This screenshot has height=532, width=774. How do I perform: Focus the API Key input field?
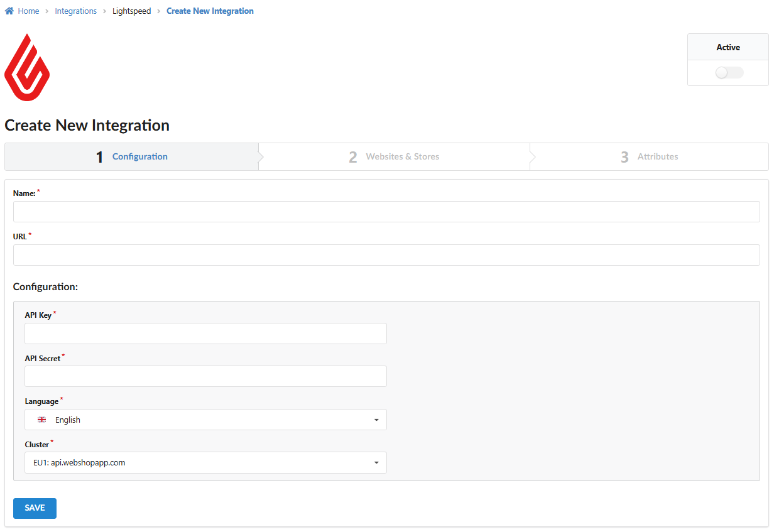click(x=205, y=334)
